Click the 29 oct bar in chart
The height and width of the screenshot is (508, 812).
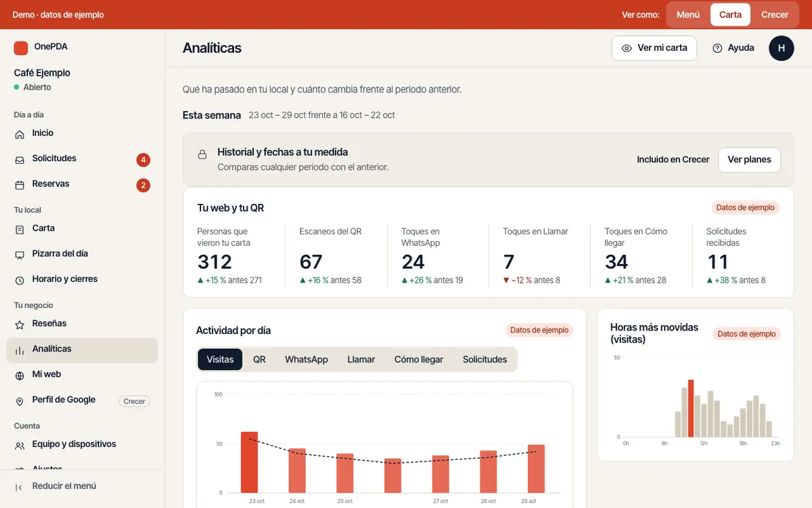pyautogui.click(x=537, y=469)
